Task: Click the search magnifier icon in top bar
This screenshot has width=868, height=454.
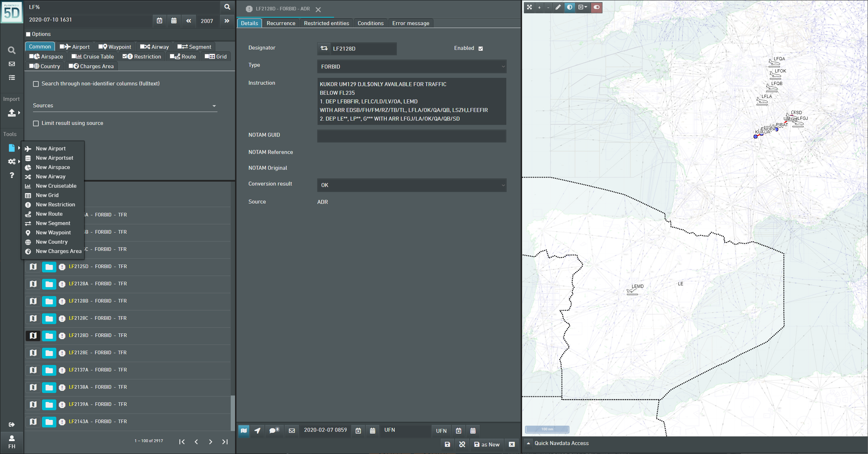Action: coord(227,7)
